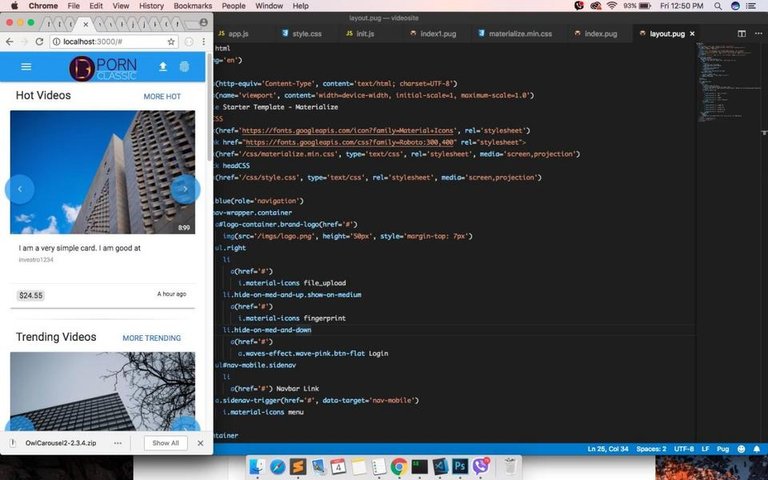Switch to Chrome in the Dock
Screen dimensions: 768x480
pyautogui.click(x=399, y=467)
